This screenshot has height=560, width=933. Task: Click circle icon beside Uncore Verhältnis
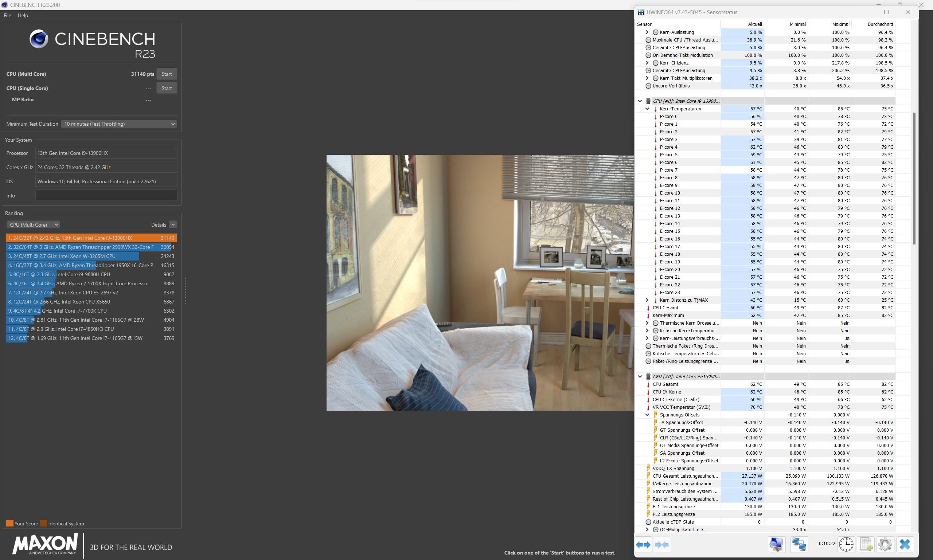pyautogui.click(x=648, y=86)
